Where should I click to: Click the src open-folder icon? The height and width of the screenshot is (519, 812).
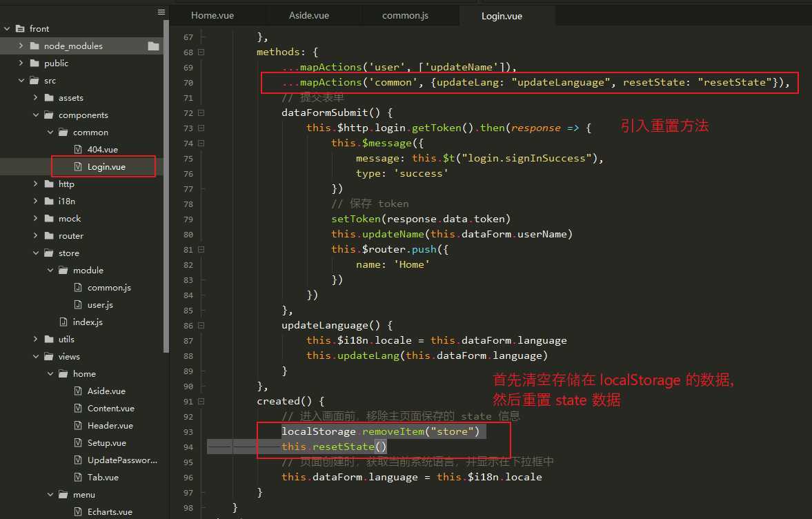[34, 80]
